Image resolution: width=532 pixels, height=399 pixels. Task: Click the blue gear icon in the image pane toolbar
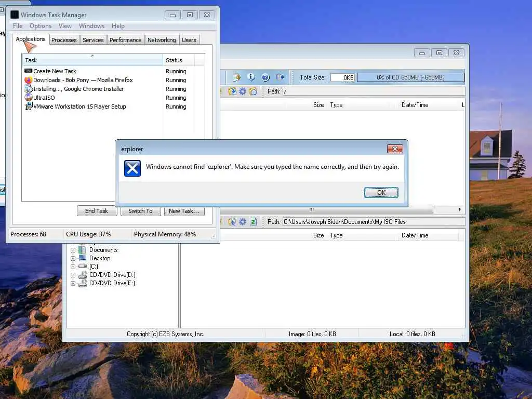pyautogui.click(x=242, y=91)
